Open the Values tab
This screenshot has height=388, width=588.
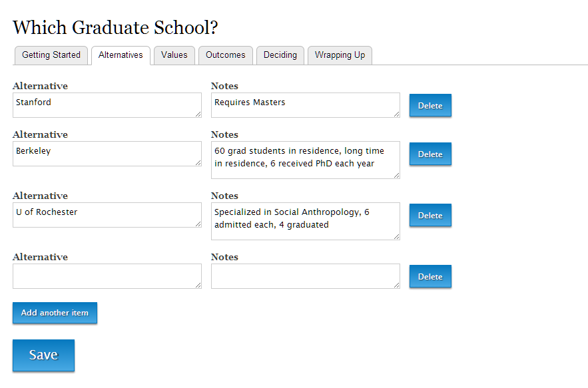[x=174, y=55]
